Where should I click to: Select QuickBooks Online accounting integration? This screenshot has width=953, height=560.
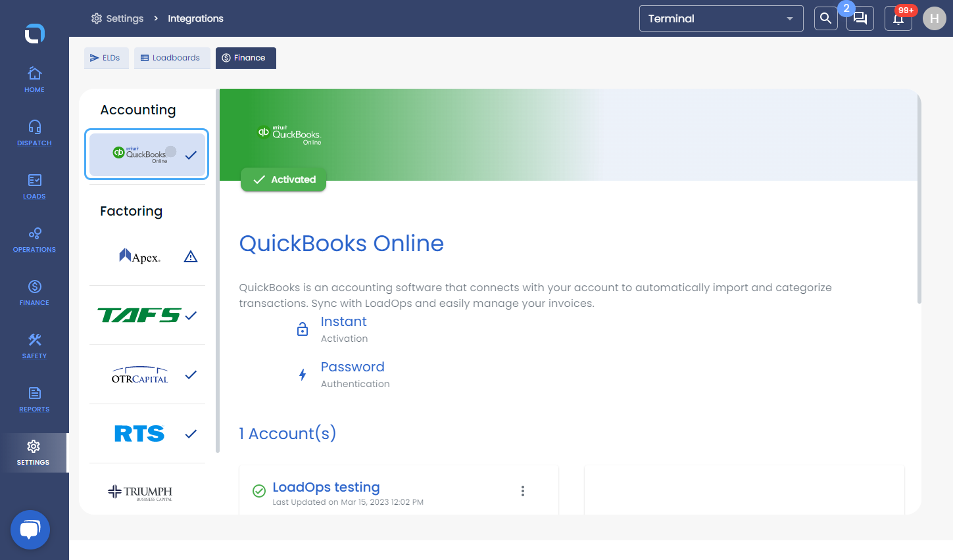point(147,154)
